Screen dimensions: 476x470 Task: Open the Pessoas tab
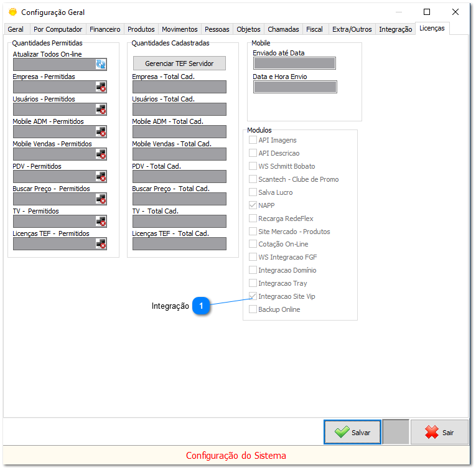[217, 29]
